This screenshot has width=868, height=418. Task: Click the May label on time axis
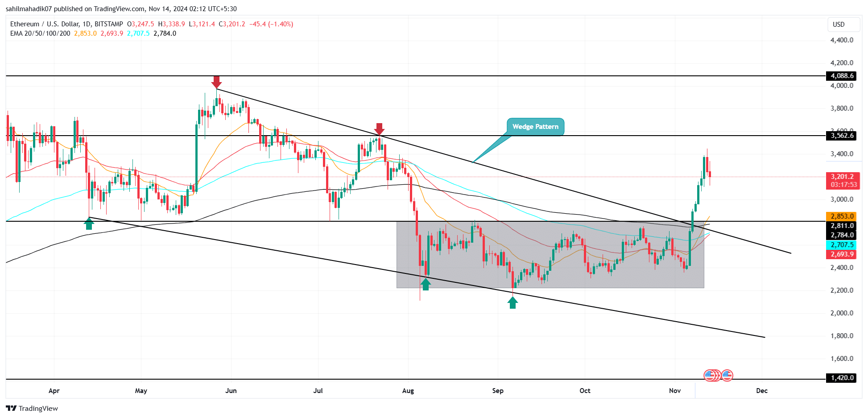point(141,391)
